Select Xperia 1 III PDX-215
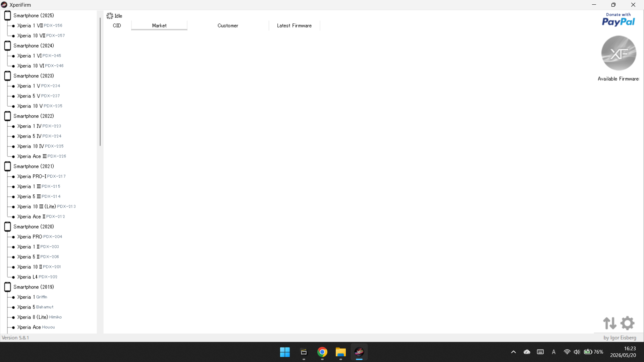The width and height of the screenshot is (644, 362). click(39, 186)
